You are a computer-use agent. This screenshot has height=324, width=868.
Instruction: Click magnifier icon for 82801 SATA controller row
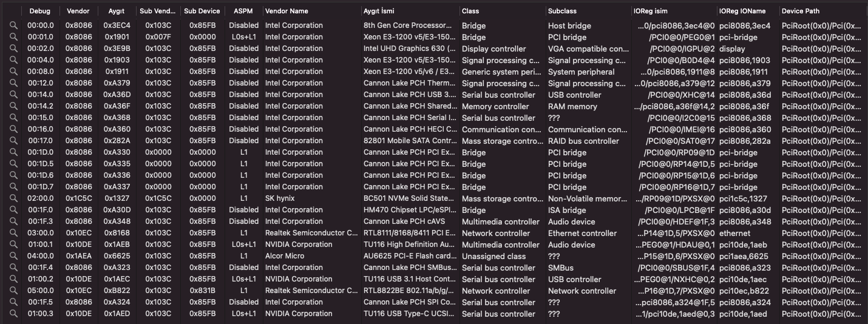(13, 141)
